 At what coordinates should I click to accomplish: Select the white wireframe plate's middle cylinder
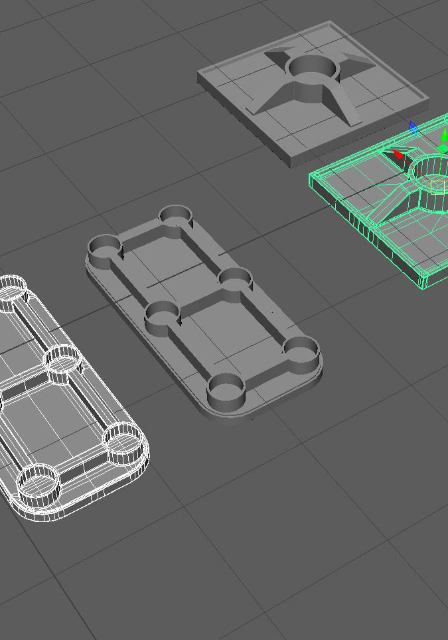click(x=64, y=364)
